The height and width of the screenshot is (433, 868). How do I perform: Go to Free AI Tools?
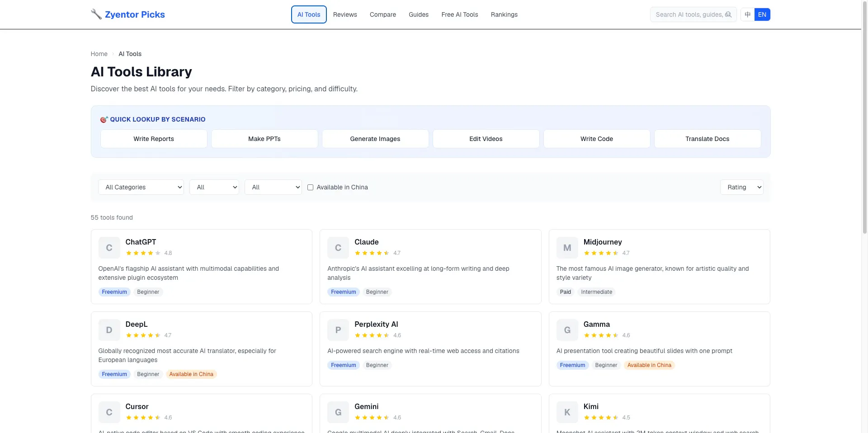click(x=460, y=14)
